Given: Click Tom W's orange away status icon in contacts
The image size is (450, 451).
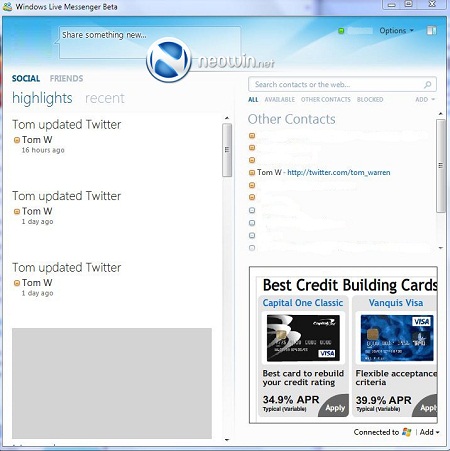Looking at the screenshot, I should tap(252, 173).
